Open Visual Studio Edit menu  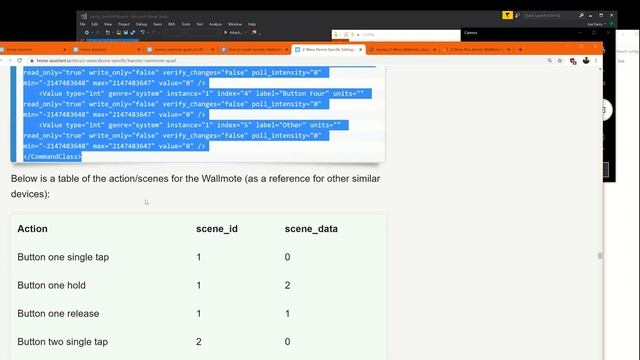(x=94, y=24)
